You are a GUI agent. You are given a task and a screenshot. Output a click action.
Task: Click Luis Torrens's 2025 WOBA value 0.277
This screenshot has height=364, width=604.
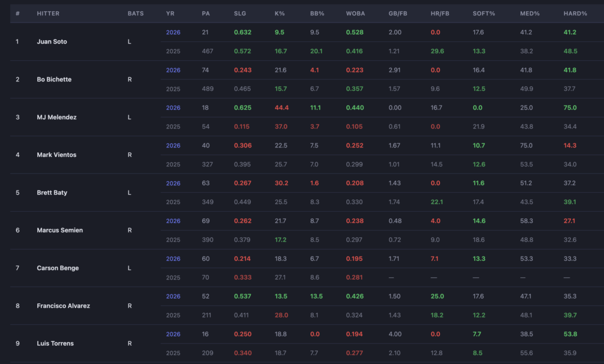tap(354, 353)
